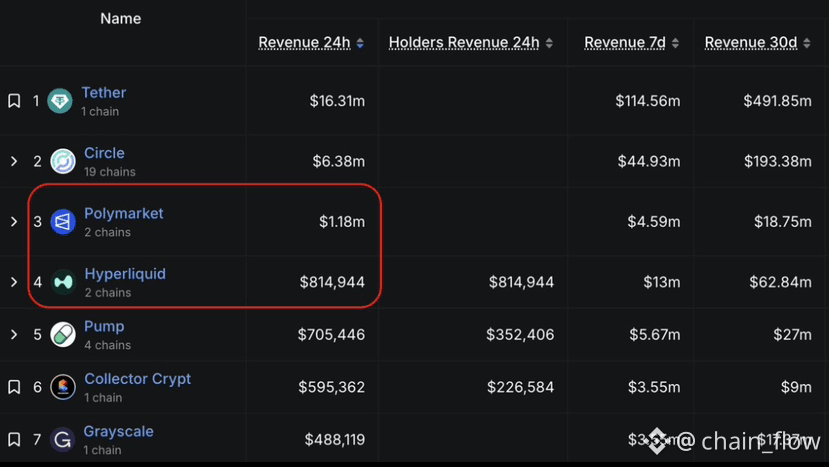Click the Polymarket logo icon

[x=63, y=222]
